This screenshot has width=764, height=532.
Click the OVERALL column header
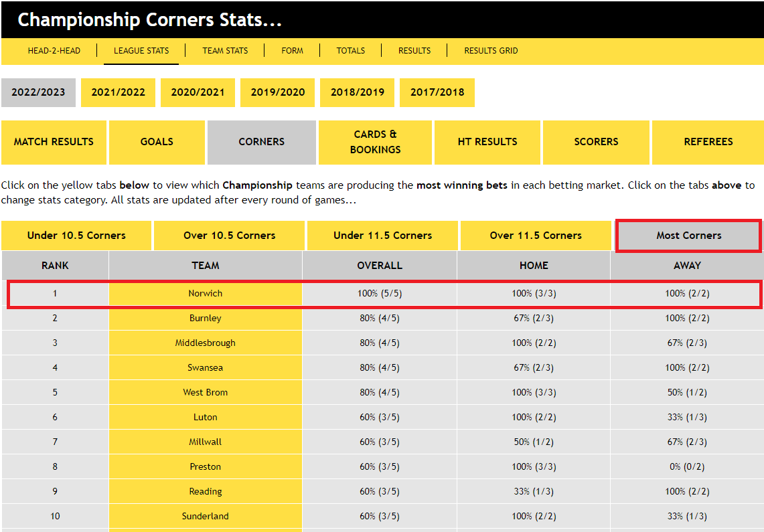click(x=380, y=266)
